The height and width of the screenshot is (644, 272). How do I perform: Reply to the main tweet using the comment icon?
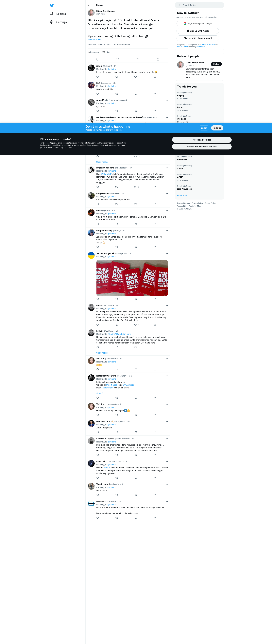98,59
